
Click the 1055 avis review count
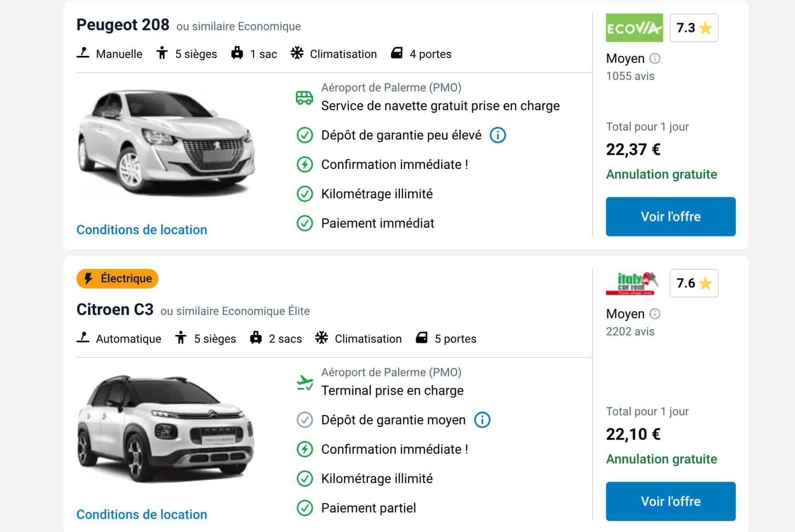pos(630,76)
